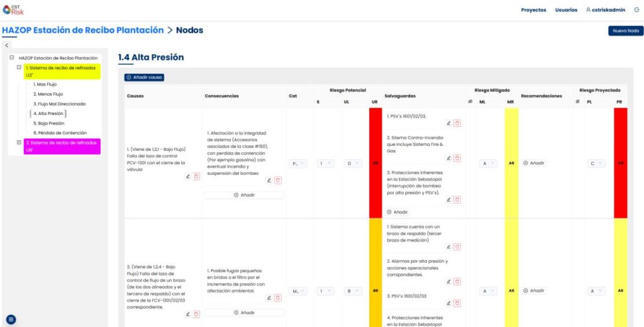Viewport: 644px width, 327px height.
Task: Collapse the HAZOP Estación de Recibo Plantación root
Action: click(x=11, y=58)
